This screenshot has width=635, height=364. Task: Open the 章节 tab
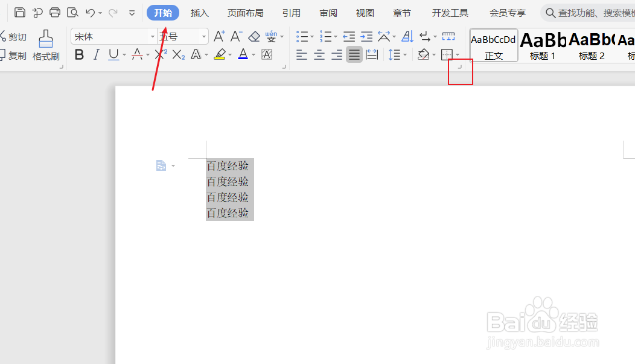point(402,13)
